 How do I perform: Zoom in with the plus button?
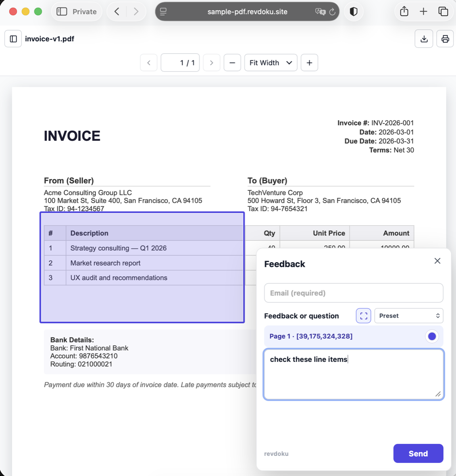(x=310, y=63)
